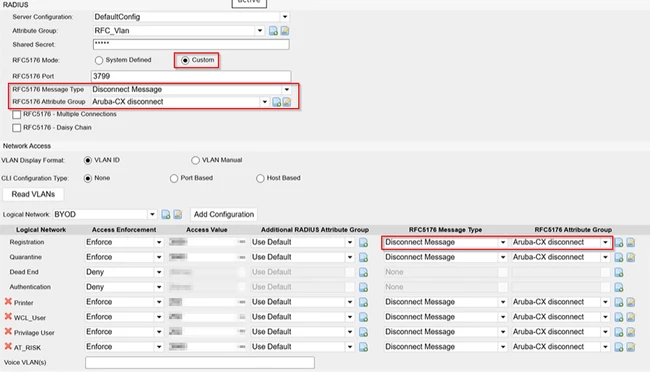The image size is (650, 372).
Task: Enable RFC5176 Multiple Connections checkbox
Action: pyautogui.click(x=17, y=114)
